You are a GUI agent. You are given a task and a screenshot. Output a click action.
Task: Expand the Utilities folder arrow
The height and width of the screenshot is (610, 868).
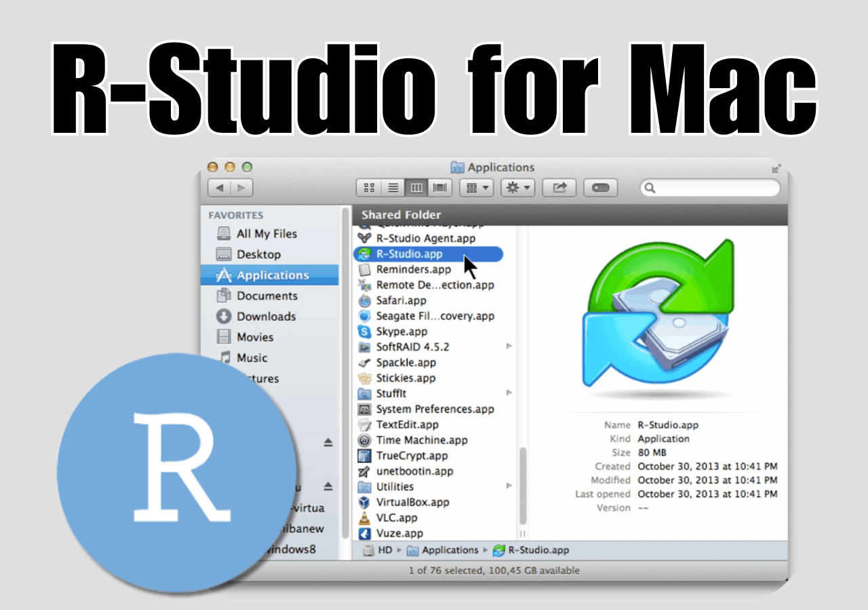[509, 486]
